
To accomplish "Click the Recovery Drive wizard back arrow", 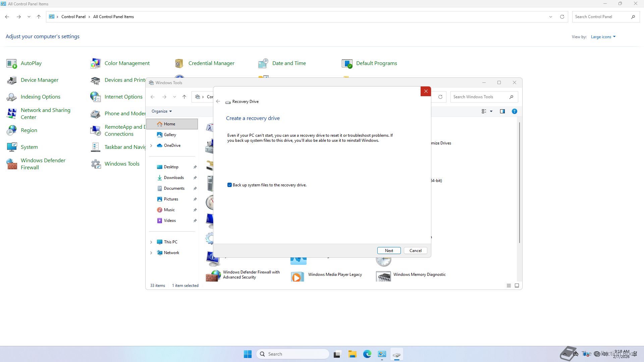I will coord(218,102).
